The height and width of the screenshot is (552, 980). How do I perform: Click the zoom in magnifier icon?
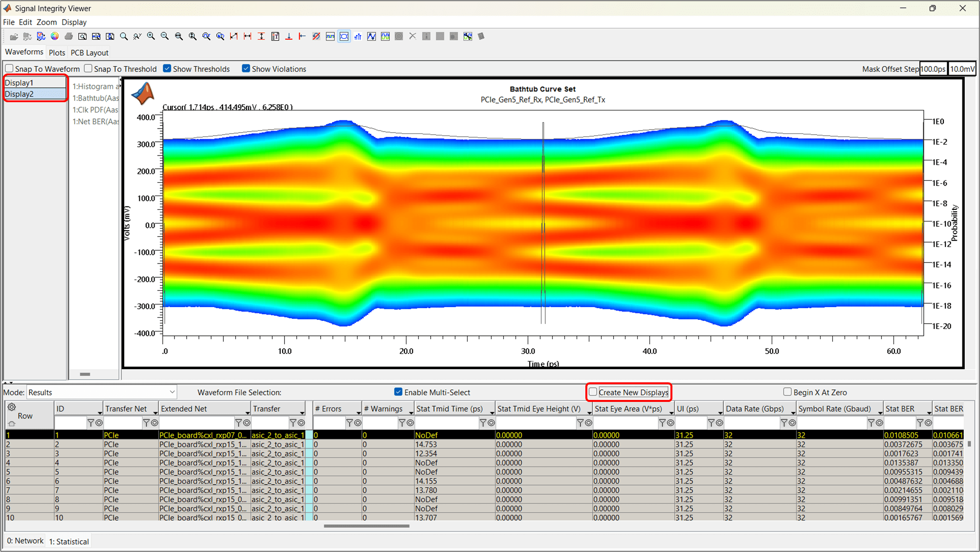151,36
